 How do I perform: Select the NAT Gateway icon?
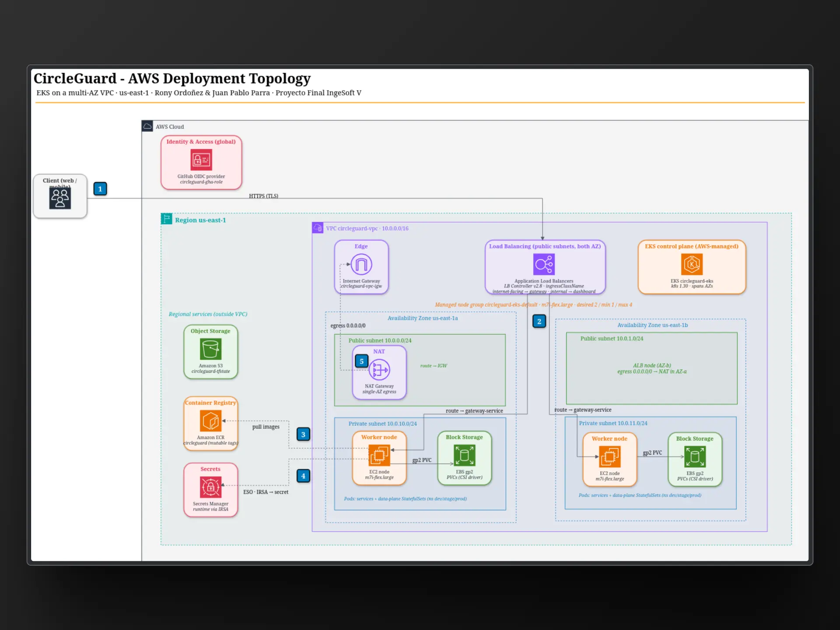pos(379,370)
